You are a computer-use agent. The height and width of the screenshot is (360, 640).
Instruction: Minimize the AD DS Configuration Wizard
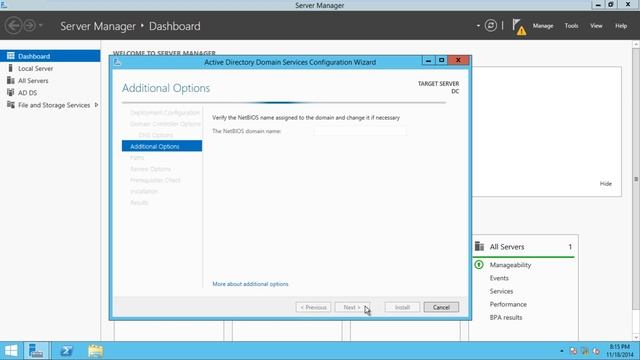tap(428, 60)
